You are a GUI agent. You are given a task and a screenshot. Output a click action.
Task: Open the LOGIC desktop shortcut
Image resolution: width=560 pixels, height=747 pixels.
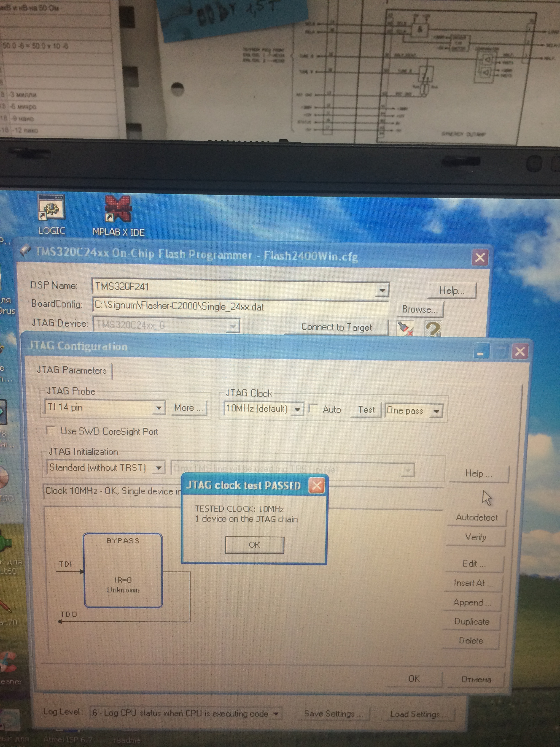(x=52, y=215)
